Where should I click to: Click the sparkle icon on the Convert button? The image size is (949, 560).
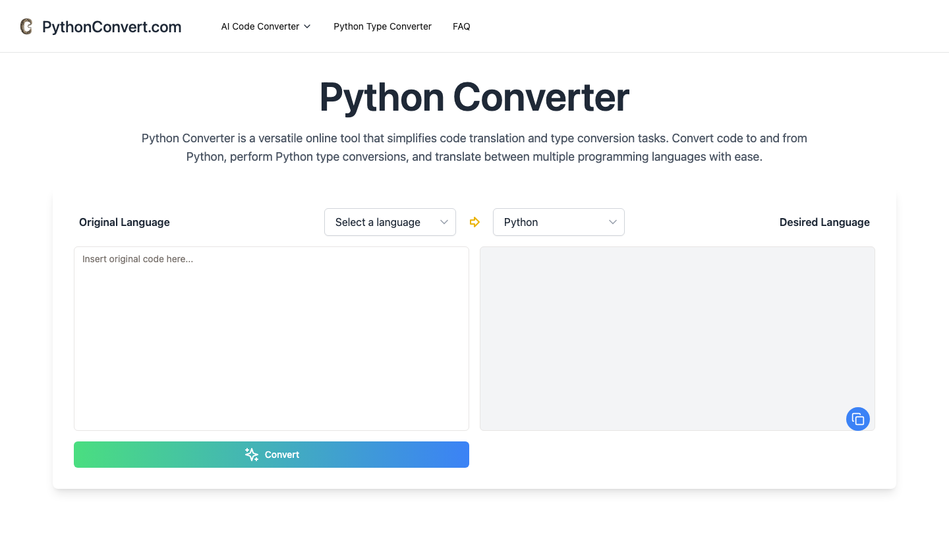252,455
